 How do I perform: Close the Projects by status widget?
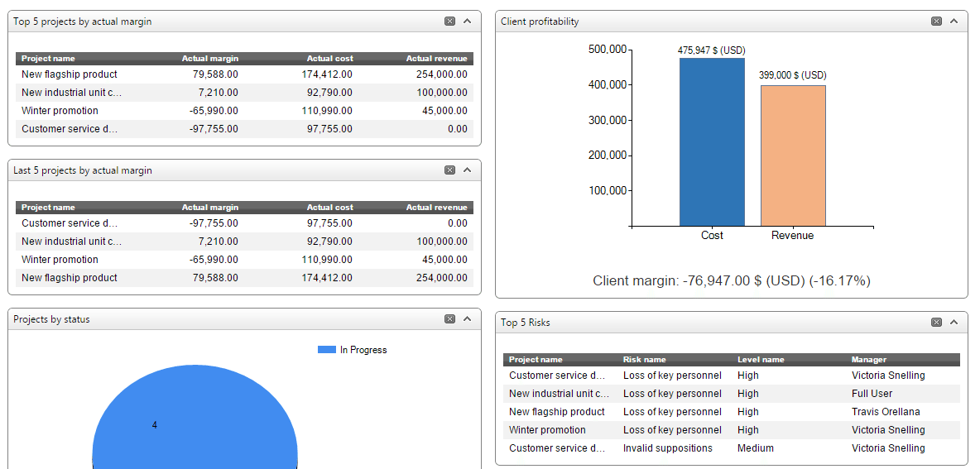click(x=449, y=318)
